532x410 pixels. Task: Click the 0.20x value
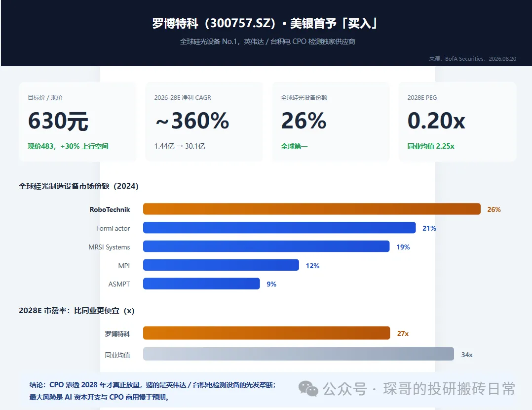tap(436, 121)
